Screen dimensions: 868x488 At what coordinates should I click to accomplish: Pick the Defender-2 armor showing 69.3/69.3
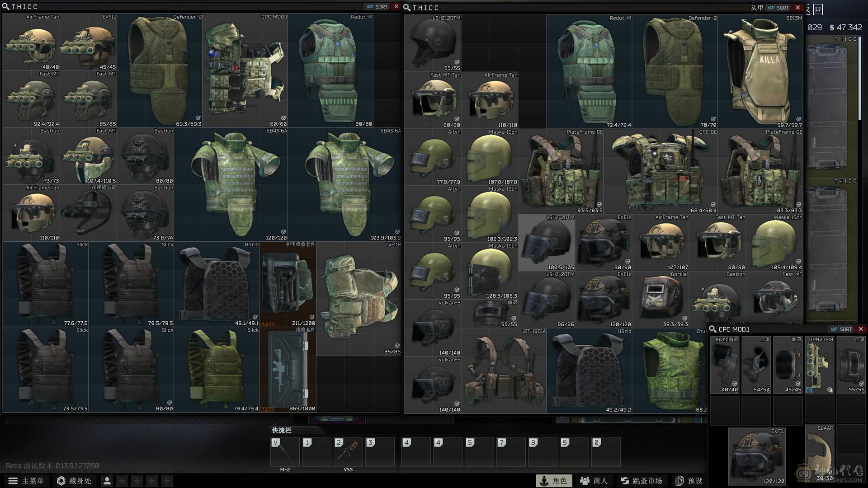pos(160,70)
